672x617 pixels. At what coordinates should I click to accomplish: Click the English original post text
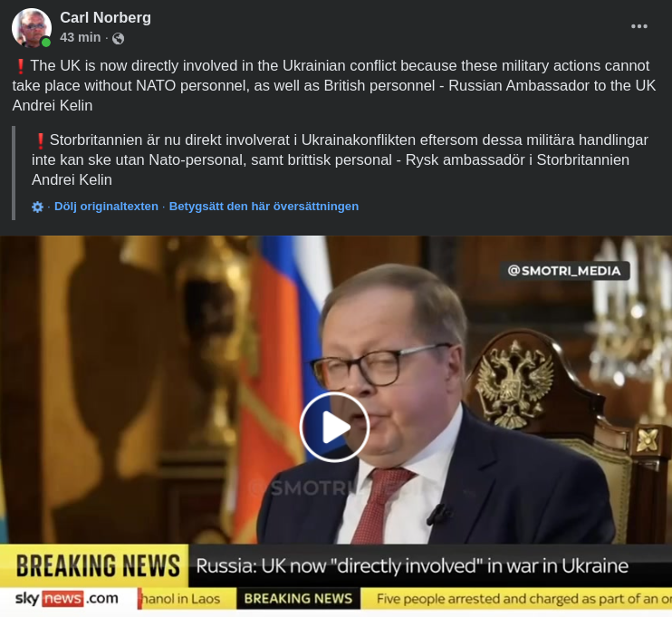tap(334, 85)
